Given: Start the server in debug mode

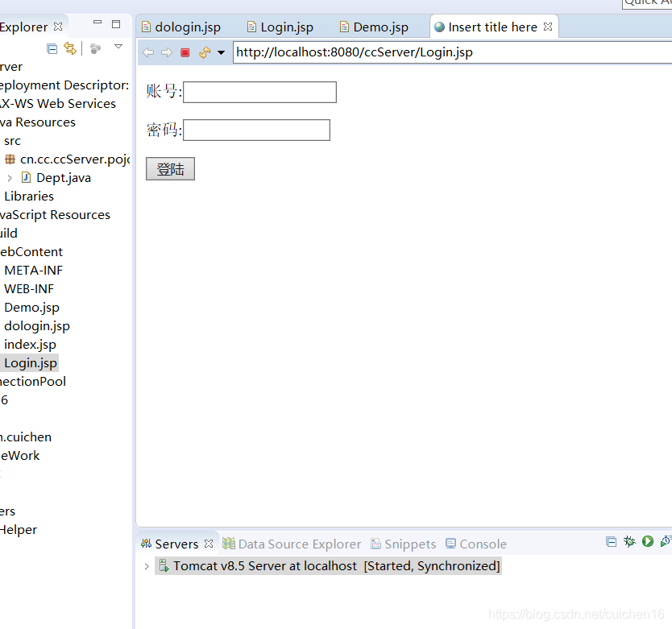Looking at the screenshot, I should click(629, 541).
